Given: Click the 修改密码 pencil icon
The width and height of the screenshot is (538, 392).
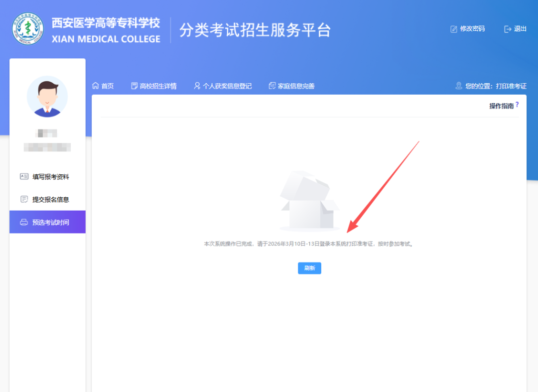Looking at the screenshot, I should pyautogui.click(x=453, y=29).
